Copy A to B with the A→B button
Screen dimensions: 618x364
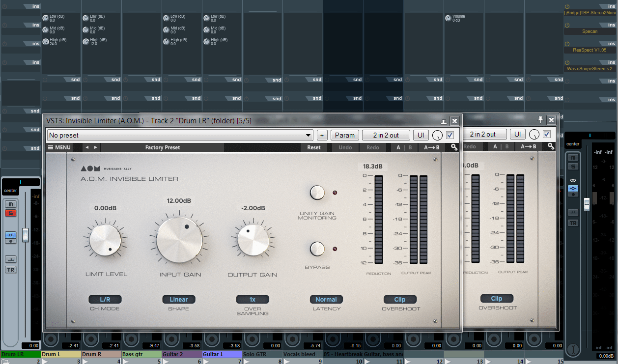pyautogui.click(x=432, y=147)
